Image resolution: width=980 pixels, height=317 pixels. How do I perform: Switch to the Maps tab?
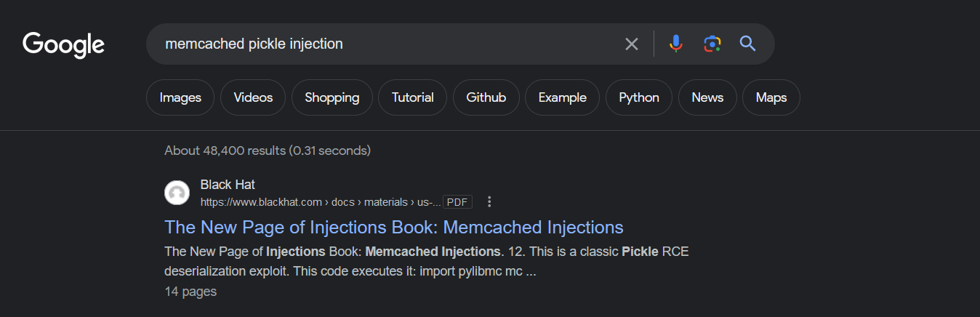(x=771, y=97)
